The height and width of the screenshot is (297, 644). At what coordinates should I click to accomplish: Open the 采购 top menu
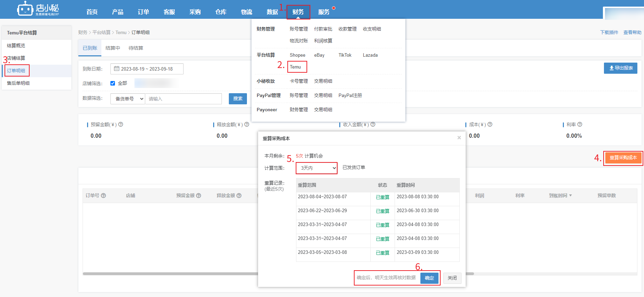coord(195,12)
